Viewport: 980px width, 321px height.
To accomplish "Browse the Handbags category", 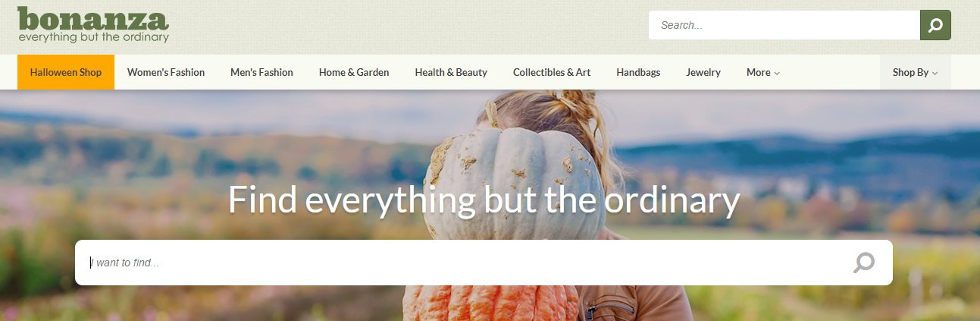I will (x=638, y=72).
